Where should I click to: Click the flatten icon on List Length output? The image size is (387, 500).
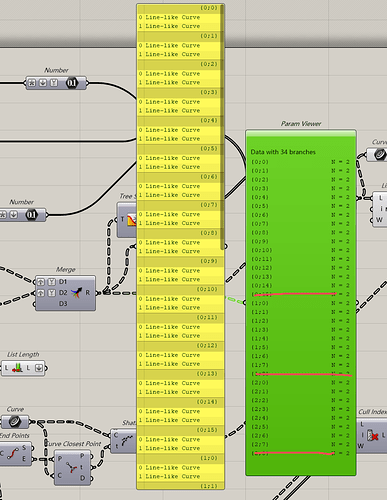click(39, 368)
